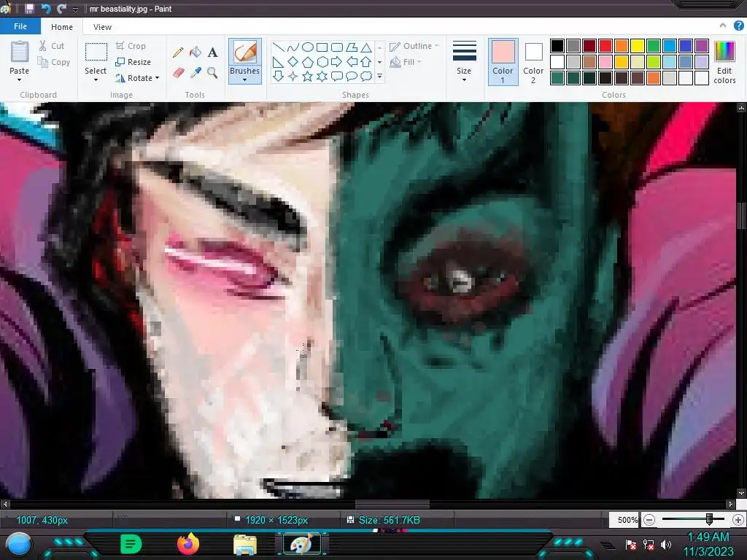Viewport: 747px width, 560px height.
Task: Redo the last undone action
Action: point(61,9)
